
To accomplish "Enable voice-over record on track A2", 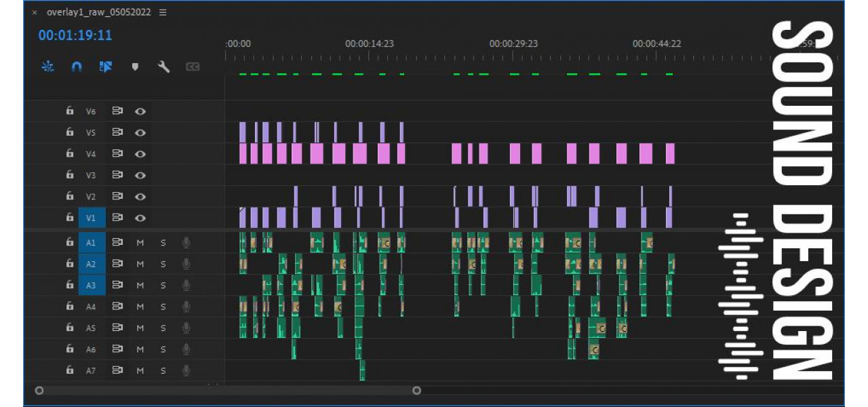I will click(186, 264).
